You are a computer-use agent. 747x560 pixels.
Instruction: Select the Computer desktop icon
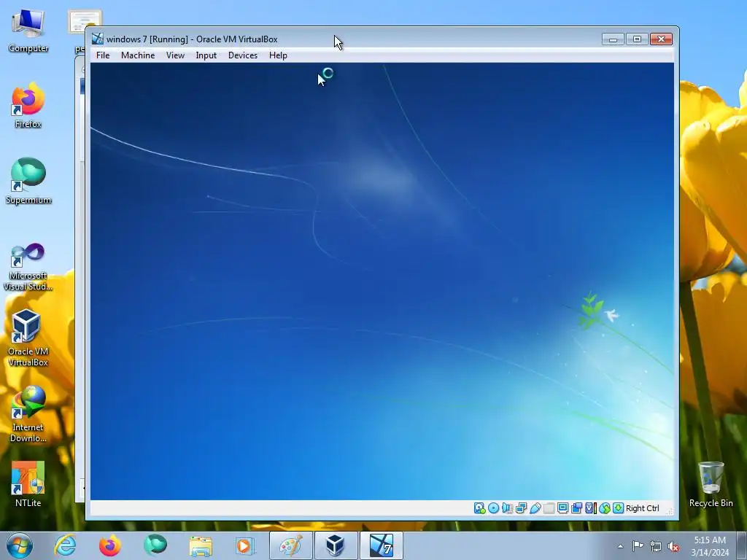tap(28, 31)
